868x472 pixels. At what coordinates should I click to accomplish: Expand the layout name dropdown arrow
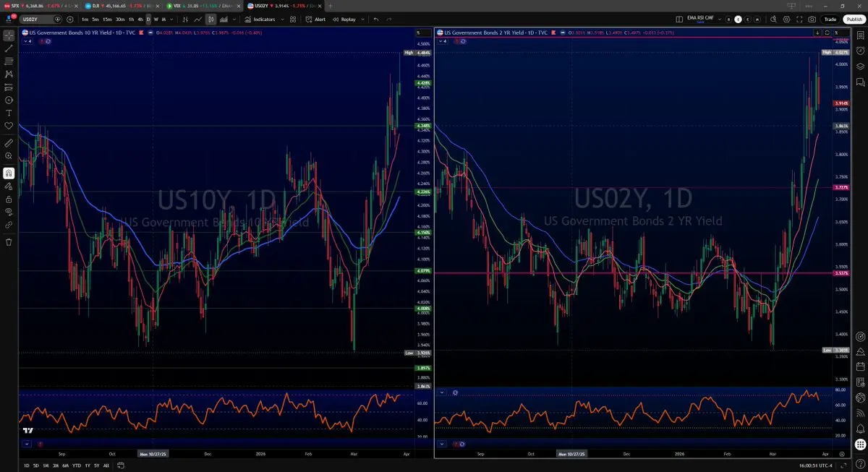pos(720,20)
